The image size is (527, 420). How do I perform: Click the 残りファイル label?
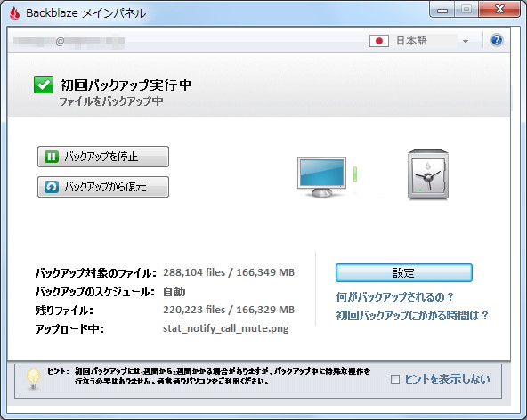(x=64, y=311)
